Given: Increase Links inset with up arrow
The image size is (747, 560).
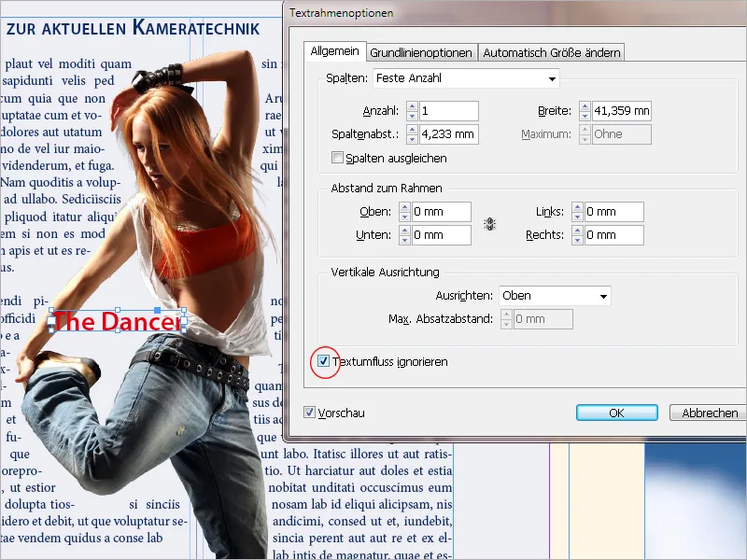Looking at the screenshot, I should [577, 207].
